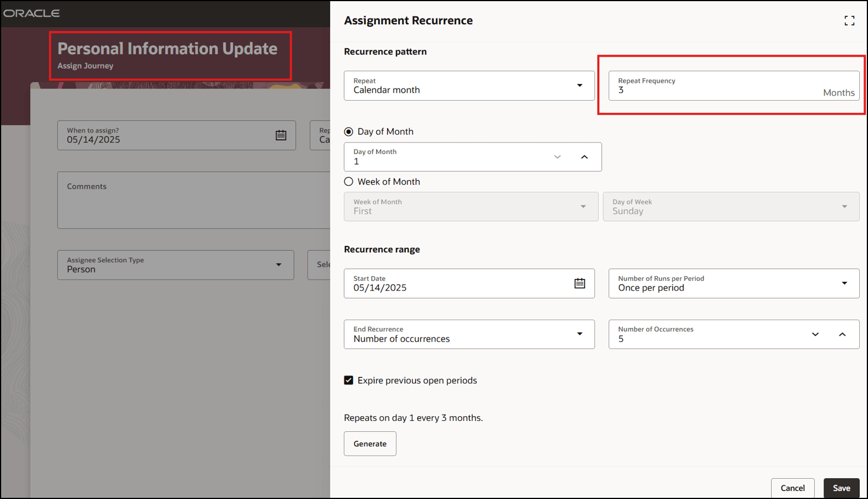Open the Repeat dropdown showing Calendar month
Image resolution: width=868 pixels, height=499 pixels.
pyautogui.click(x=469, y=86)
